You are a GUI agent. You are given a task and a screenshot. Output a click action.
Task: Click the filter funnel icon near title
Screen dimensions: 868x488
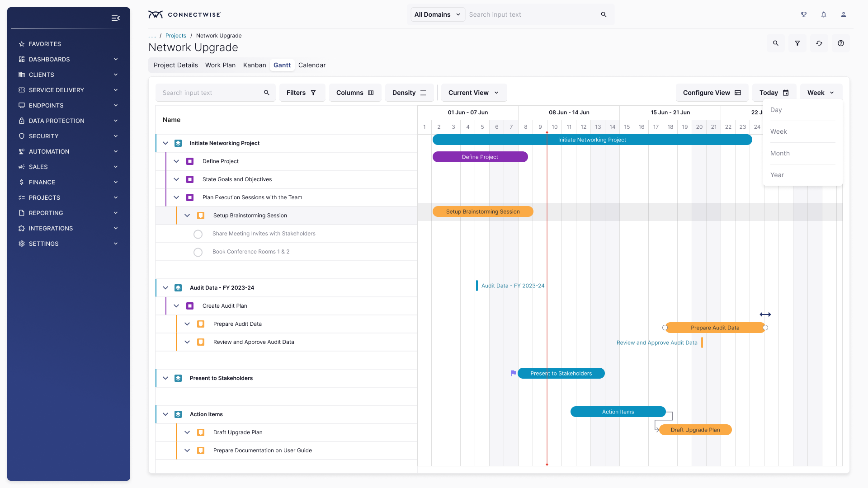(x=797, y=43)
